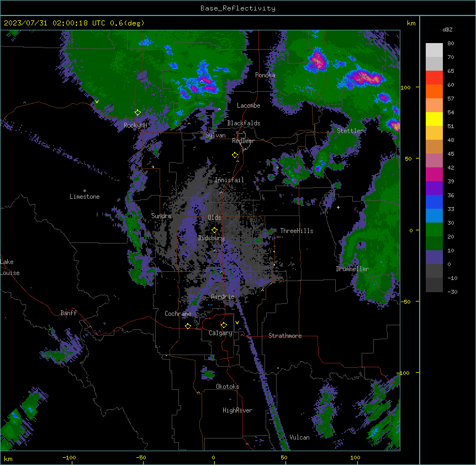Image resolution: width=476 pixels, height=465 pixels.
Task: Select the red swatch in the dBZ legend
Action: (x=434, y=78)
